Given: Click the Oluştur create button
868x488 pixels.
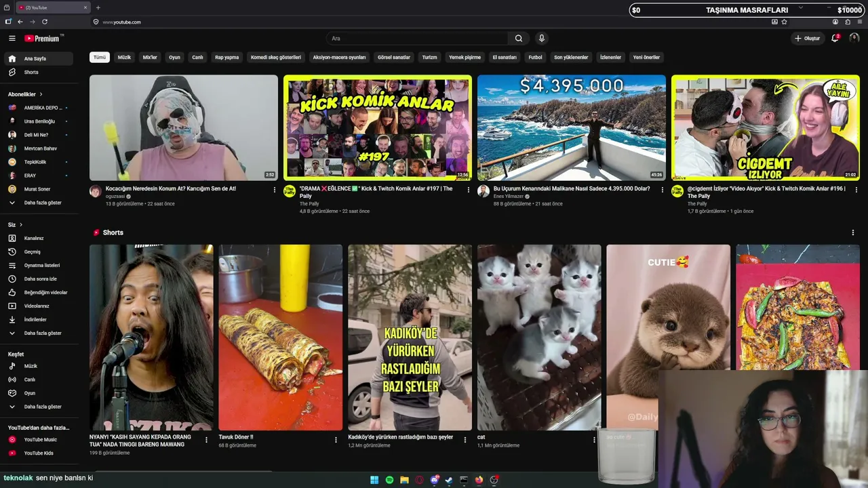Looking at the screenshot, I should click(x=808, y=39).
